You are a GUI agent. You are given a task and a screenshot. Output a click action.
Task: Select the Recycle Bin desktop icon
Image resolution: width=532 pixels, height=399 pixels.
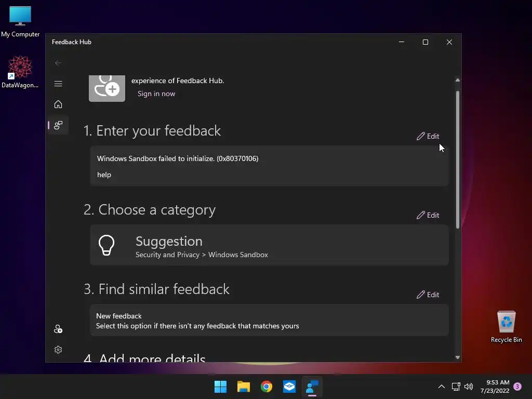pos(506,327)
